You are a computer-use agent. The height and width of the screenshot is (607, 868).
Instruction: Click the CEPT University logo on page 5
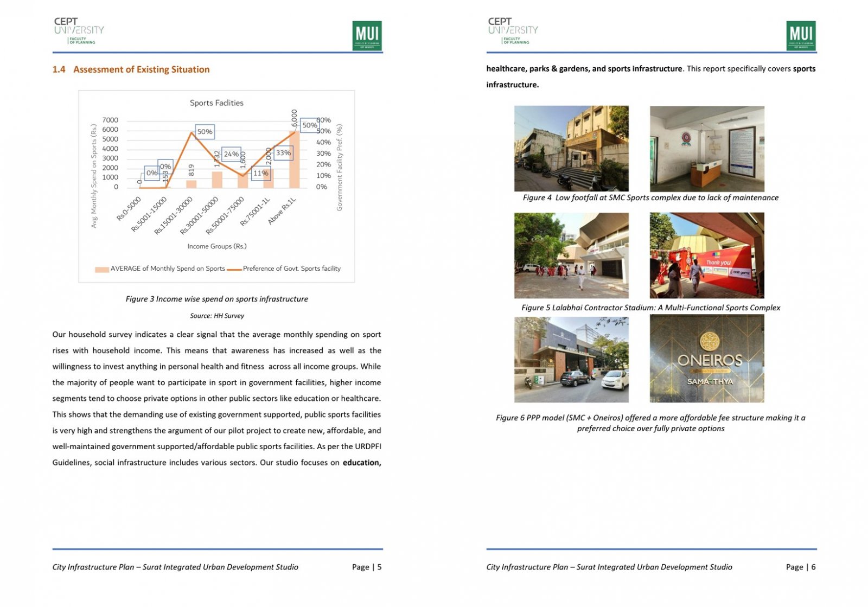click(x=79, y=30)
